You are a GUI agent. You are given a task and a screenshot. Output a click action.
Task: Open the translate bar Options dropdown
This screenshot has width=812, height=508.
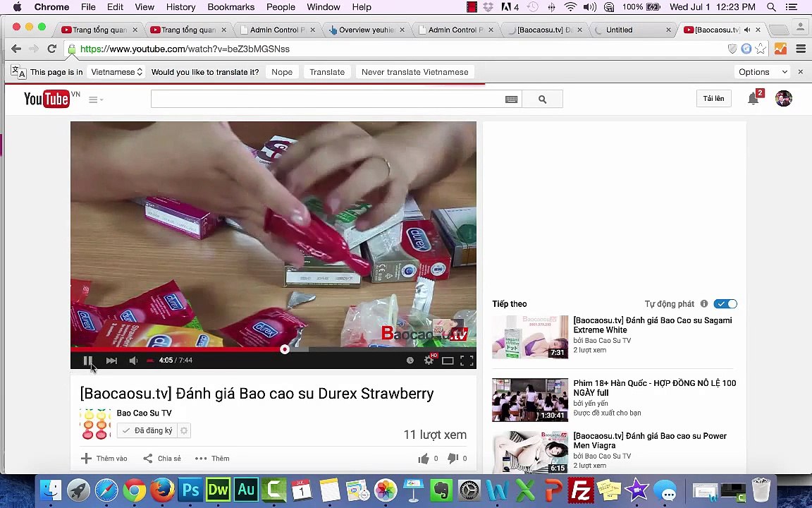[763, 72]
